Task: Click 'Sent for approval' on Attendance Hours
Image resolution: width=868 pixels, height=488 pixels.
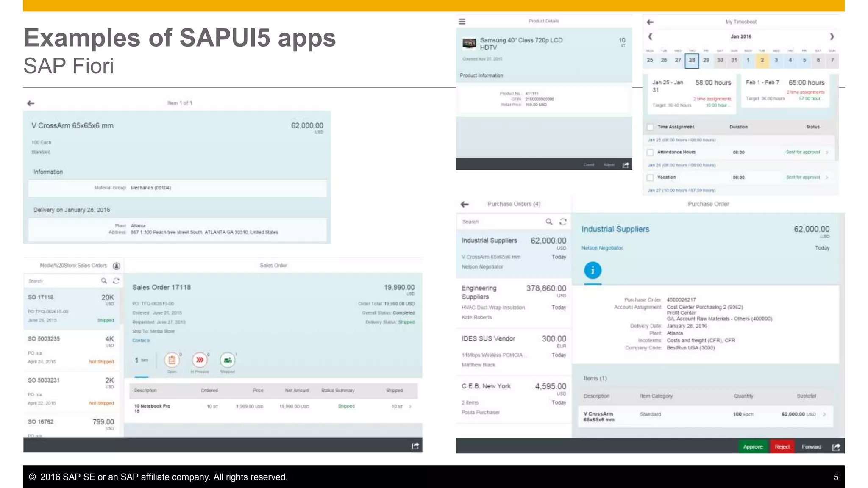Action: pyautogui.click(x=803, y=152)
